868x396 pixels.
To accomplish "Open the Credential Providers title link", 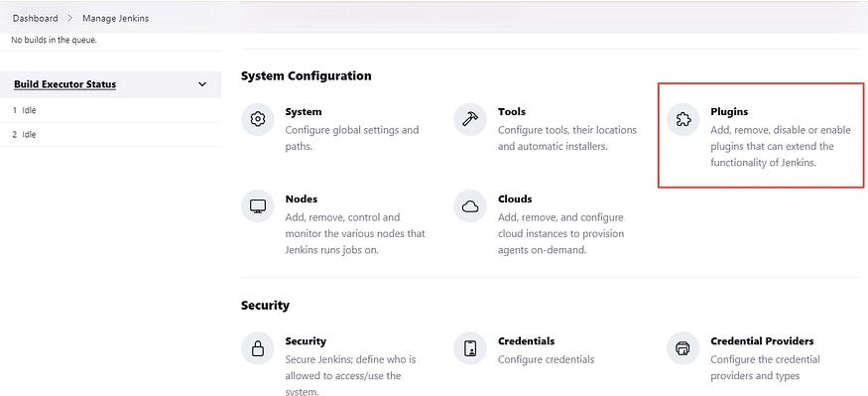I will click(762, 341).
